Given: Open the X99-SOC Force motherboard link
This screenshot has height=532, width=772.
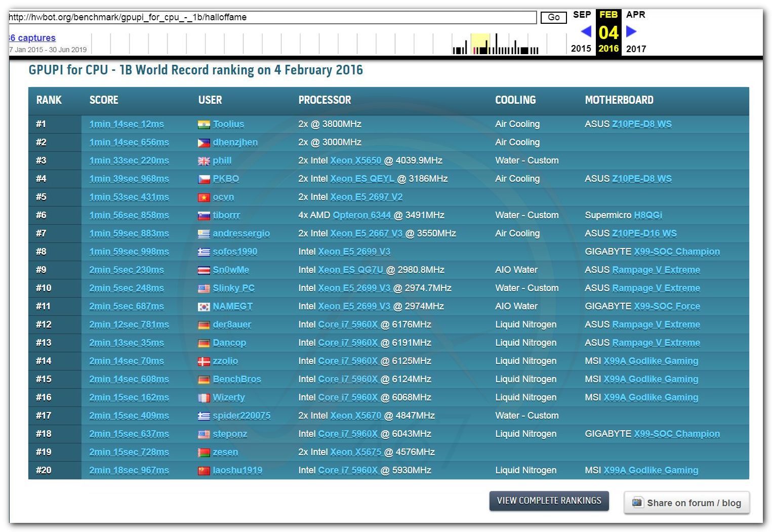Looking at the screenshot, I should [667, 306].
